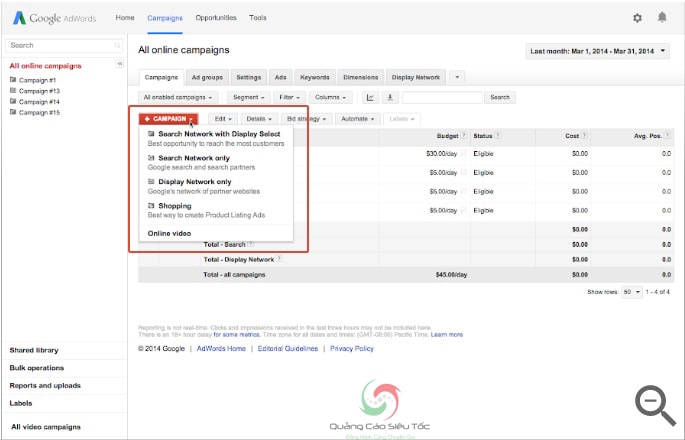Expand the more tabs arrow
The height and width of the screenshot is (440, 685).
457,77
